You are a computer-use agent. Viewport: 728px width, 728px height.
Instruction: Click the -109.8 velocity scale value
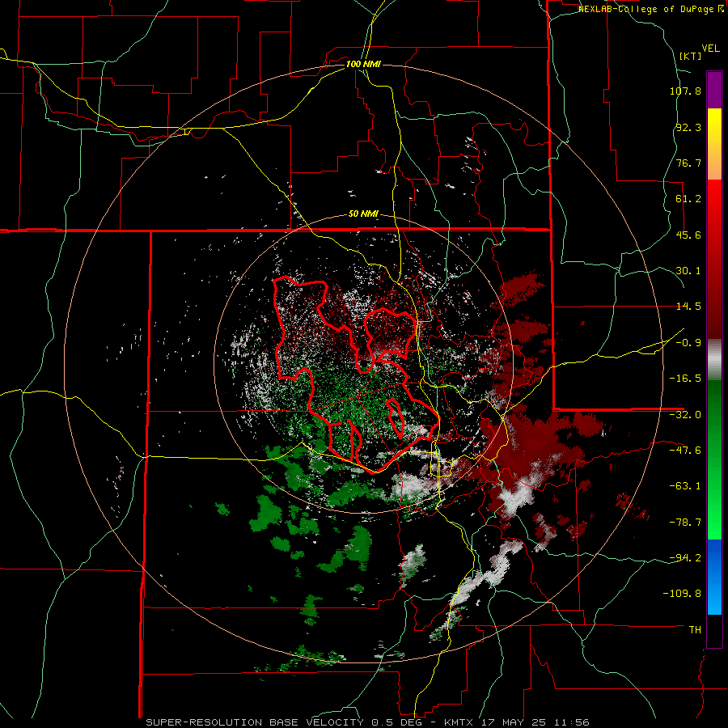[682, 594]
